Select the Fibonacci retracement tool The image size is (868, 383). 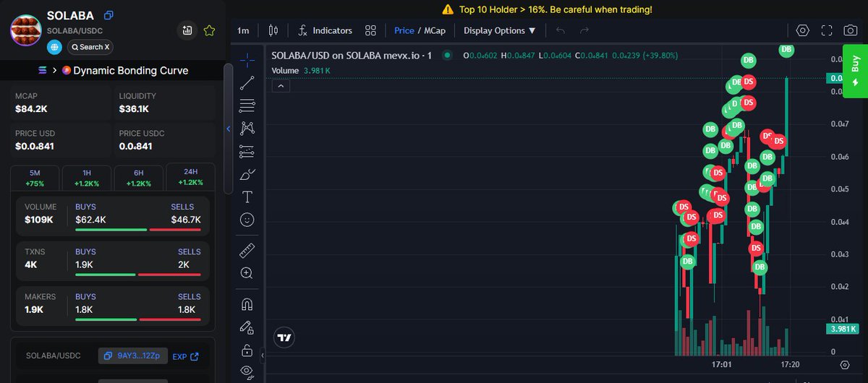247,106
